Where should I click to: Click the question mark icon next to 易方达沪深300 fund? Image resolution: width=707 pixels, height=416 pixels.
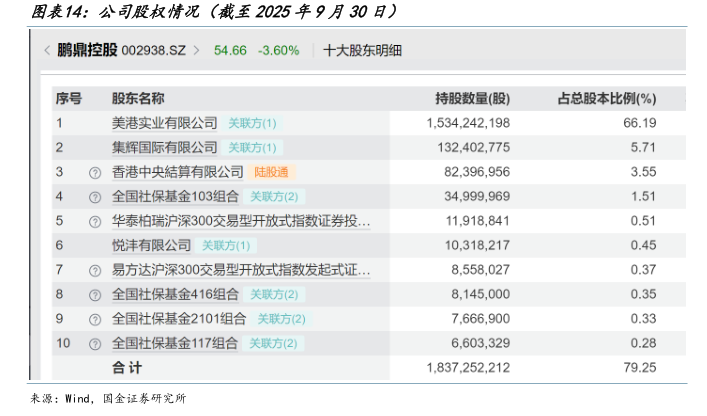(95, 270)
